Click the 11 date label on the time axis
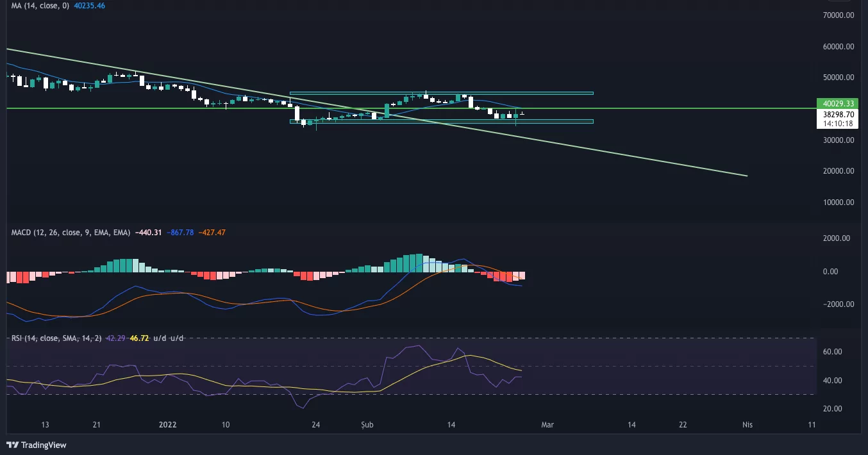Viewport: 868px width, 455px height. pos(812,424)
